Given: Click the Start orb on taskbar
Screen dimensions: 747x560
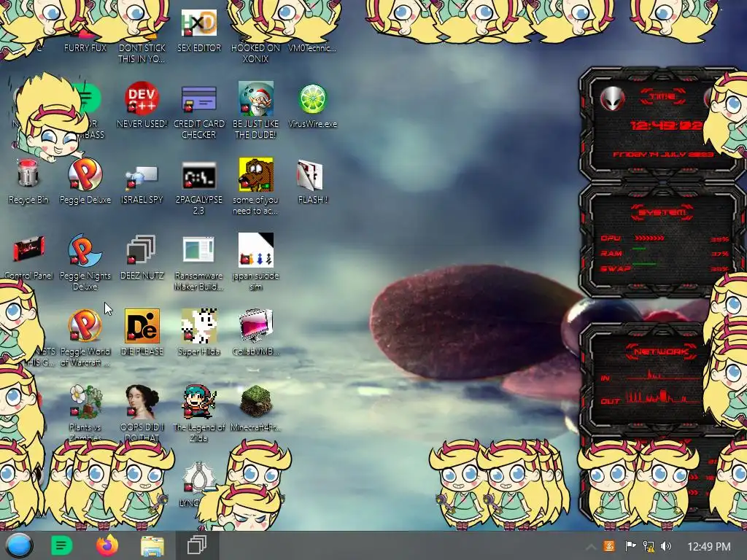Looking at the screenshot, I should [20, 545].
